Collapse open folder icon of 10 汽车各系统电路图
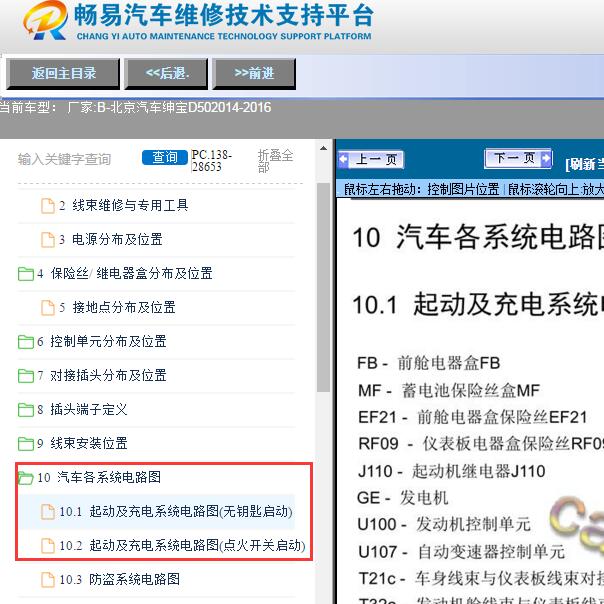604x604 pixels. (26, 478)
